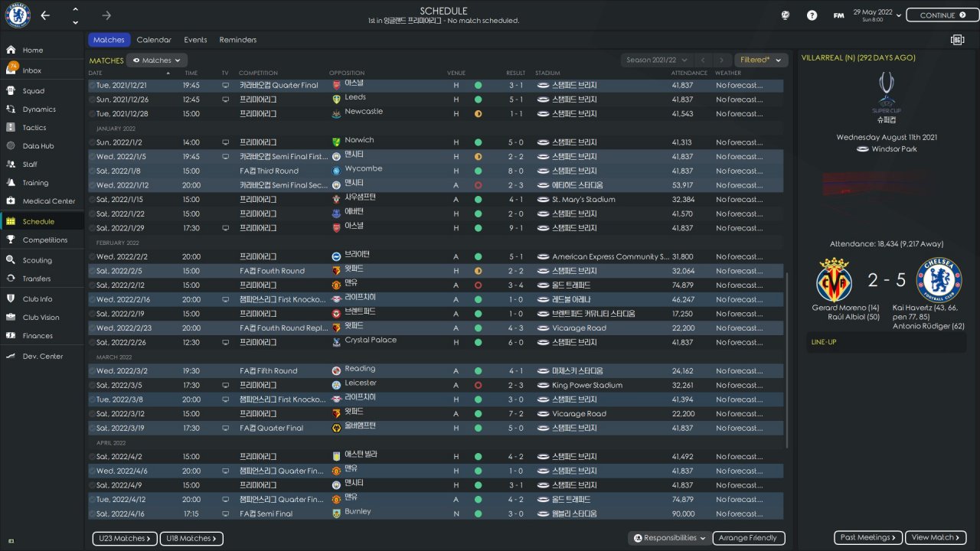This screenshot has height=551, width=980.
Task: Open the world globe icon in the top bar
Action: pyautogui.click(x=785, y=15)
